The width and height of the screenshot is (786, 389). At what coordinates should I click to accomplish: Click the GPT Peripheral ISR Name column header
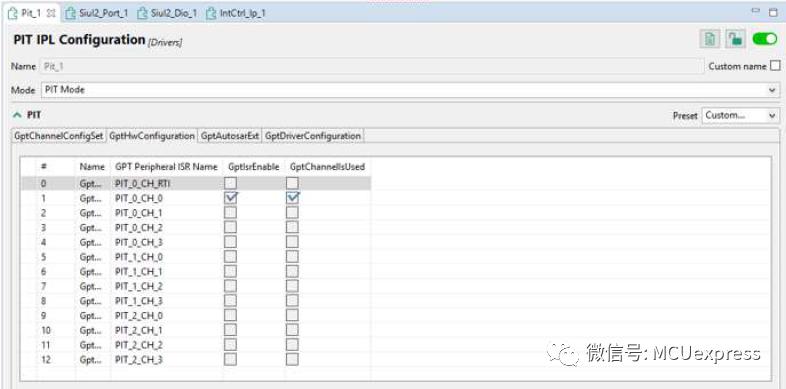[166, 167]
